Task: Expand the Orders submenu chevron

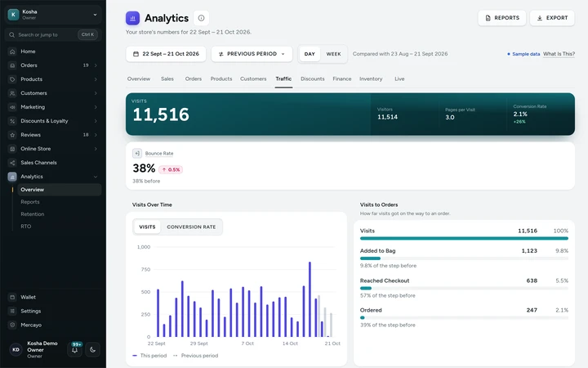Action: (96, 65)
